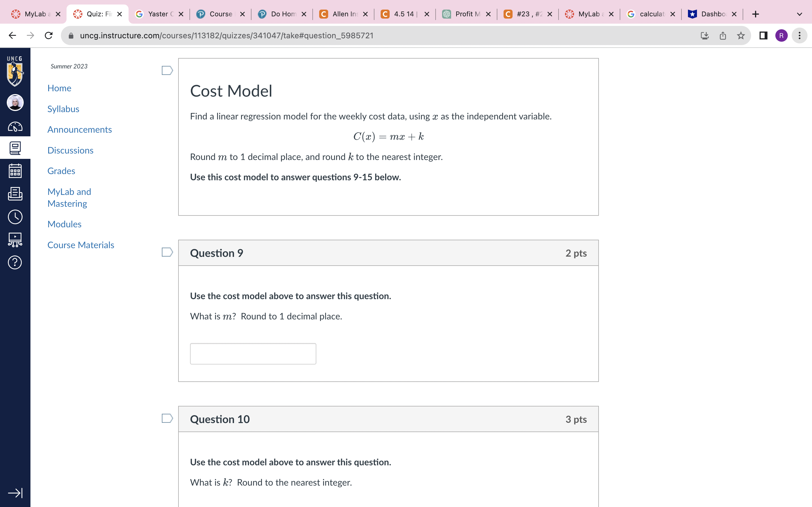
Task: Open the tab search dropdown chevron
Action: pos(799,14)
